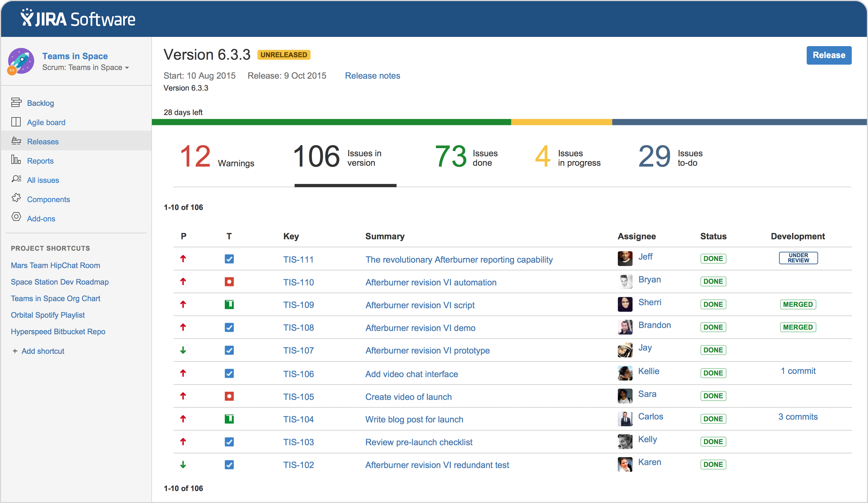Click the Releases icon in sidebar
Screen dimensions: 868x503
point(16,141)
